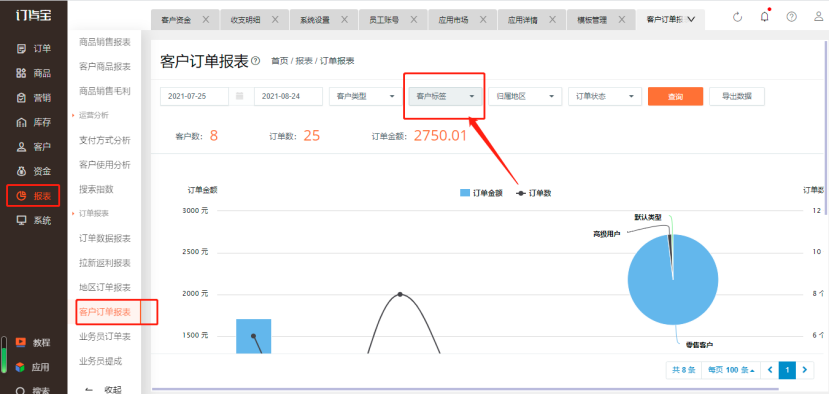This screenshot has width=829, height=394.
Task: Open 客户 in the left sidebar
Action: (34, 146)
